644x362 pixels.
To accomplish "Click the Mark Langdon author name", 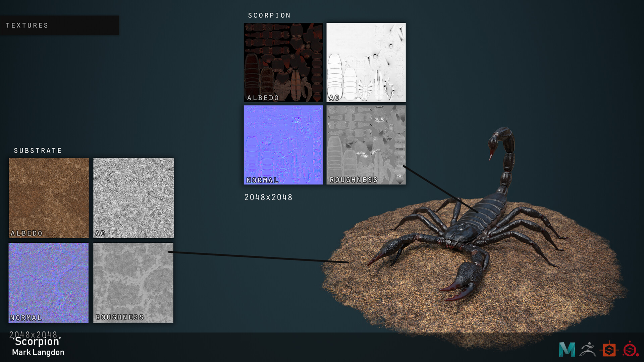I will point(38,352).
